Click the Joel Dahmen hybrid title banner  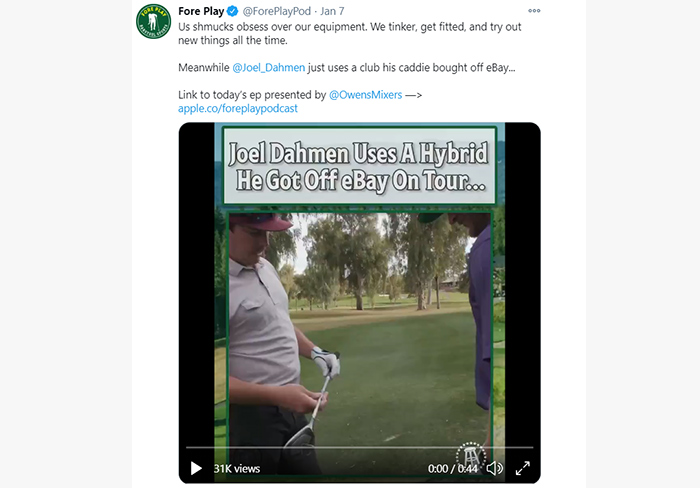(x=359, y=166)
